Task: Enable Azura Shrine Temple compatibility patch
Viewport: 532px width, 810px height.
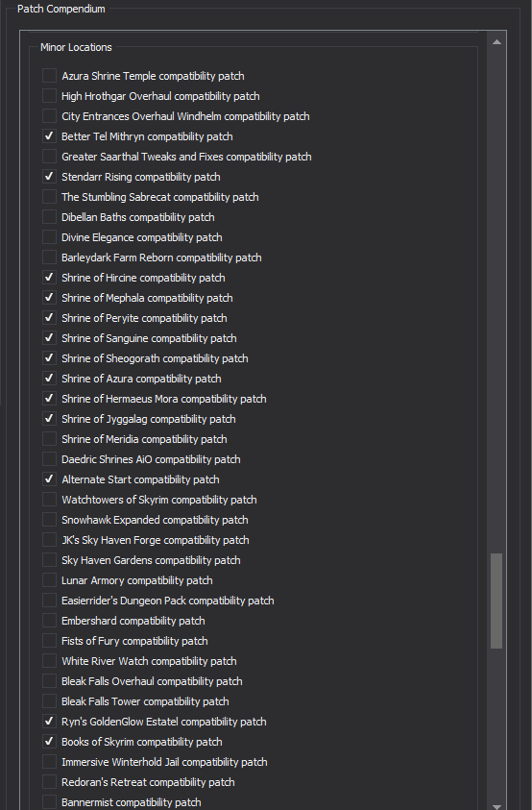Action: [x=49, y=75]
